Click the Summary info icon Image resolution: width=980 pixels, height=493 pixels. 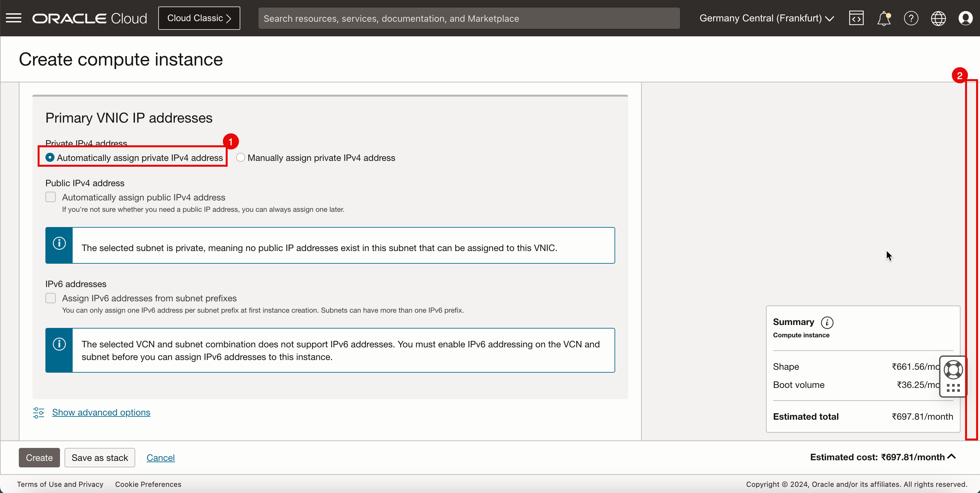[827, 323]
